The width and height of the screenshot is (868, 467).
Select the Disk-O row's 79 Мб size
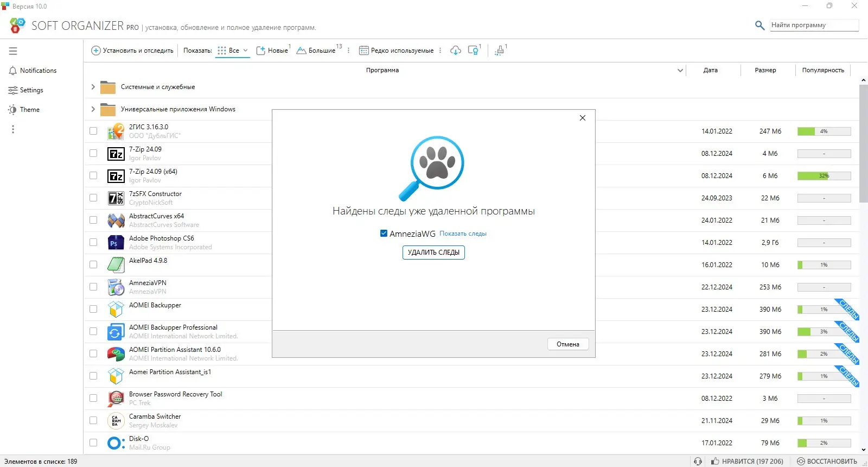pos(770,443)
